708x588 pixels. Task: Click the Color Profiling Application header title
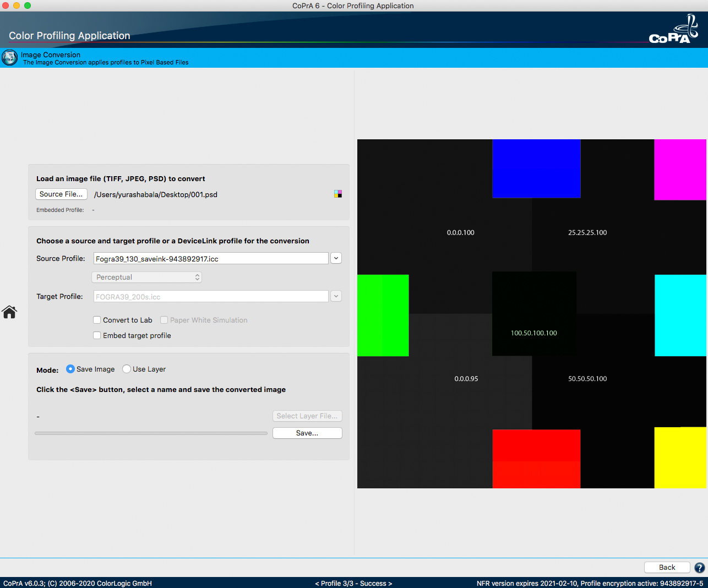click(x=69, y=35)
